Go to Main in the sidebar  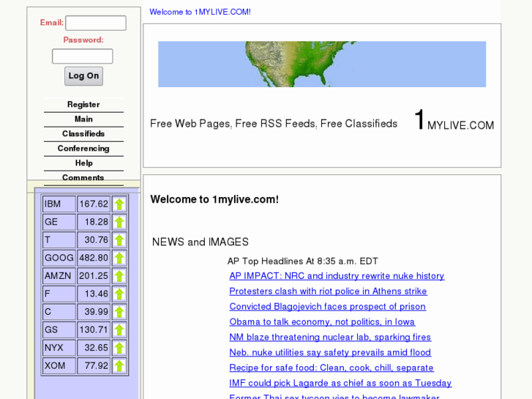[83, 119]
